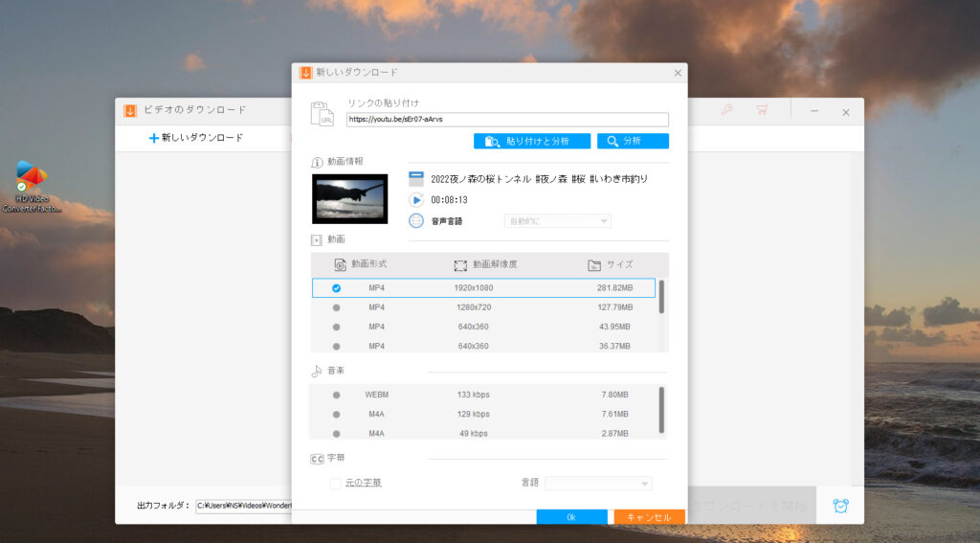
Task: Click the shopping cart icon in title bar
Action: pos(762,110)
